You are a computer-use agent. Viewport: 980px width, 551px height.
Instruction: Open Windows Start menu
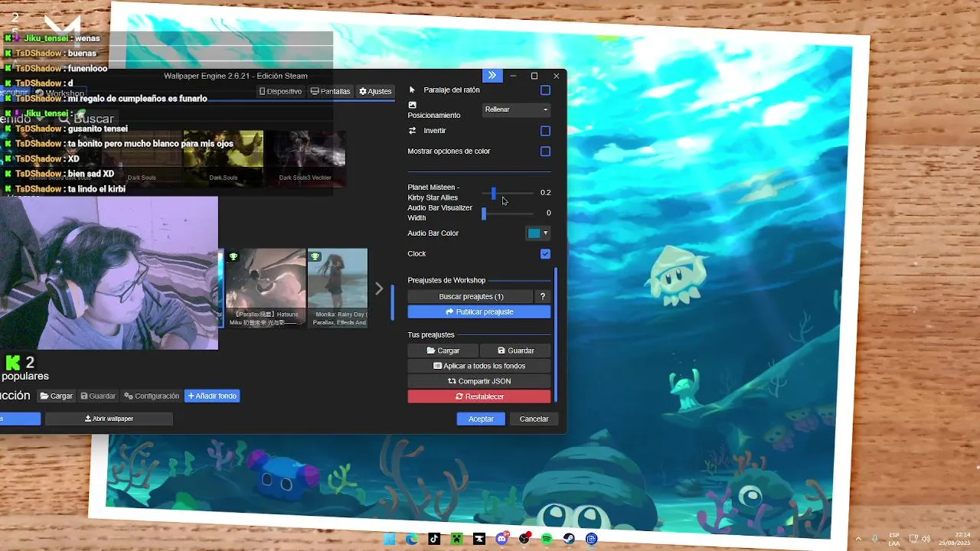point(390,539)
